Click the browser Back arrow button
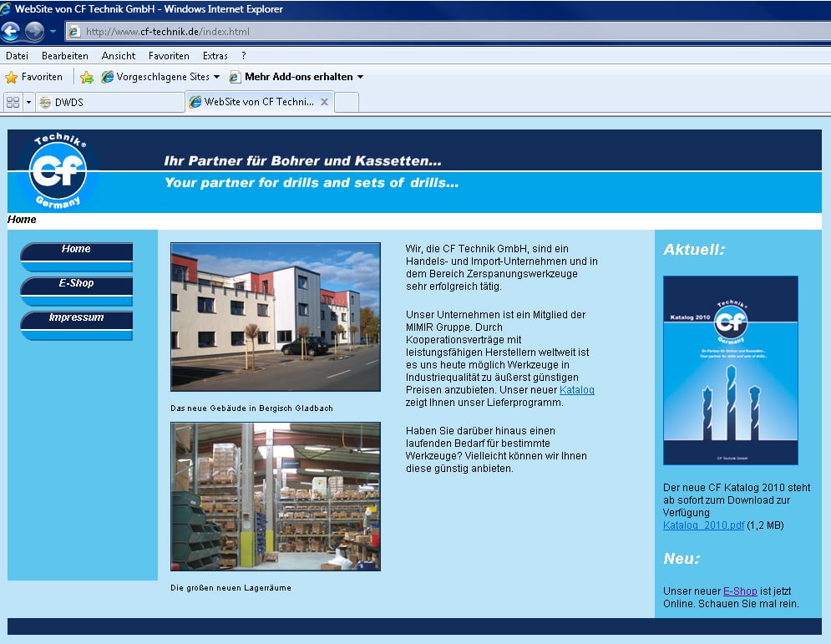 [10, 31]
